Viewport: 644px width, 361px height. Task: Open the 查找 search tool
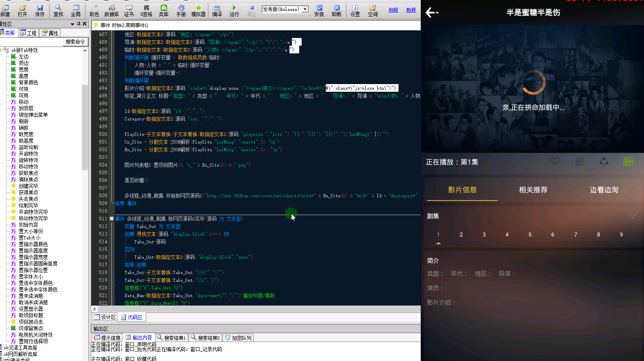click(59, 11)
